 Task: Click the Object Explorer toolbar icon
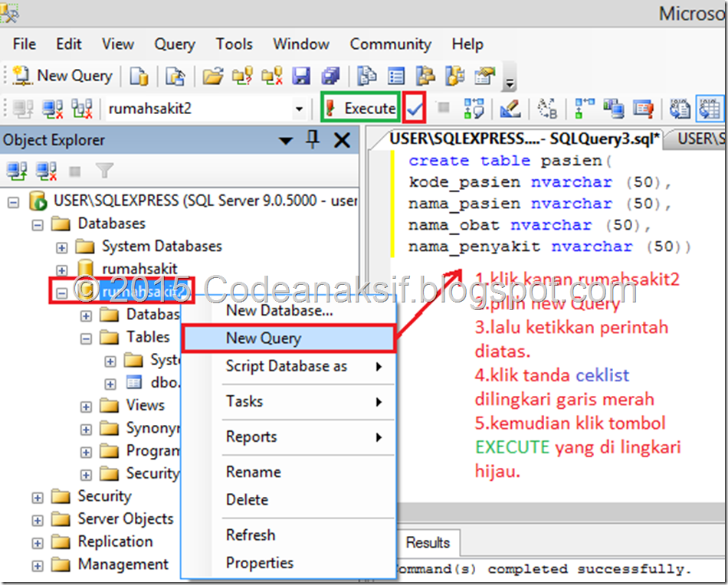click(x=425, y=76)
